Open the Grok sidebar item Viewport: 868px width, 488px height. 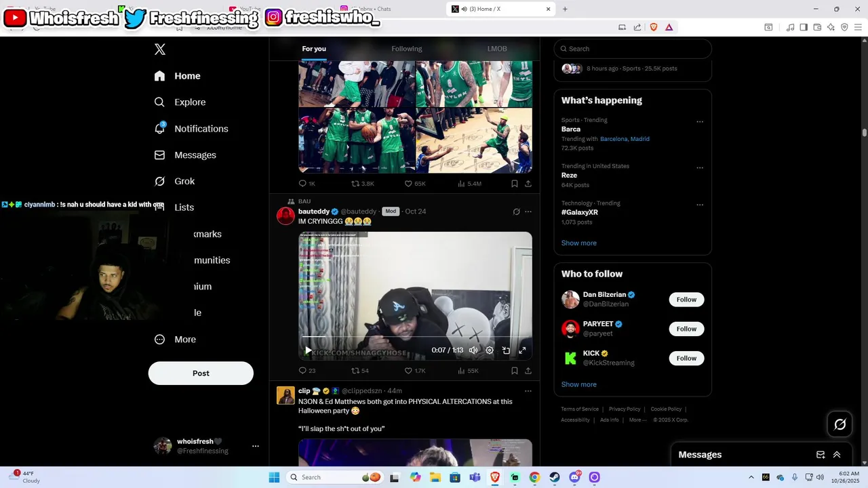click(x=175, y=181)
